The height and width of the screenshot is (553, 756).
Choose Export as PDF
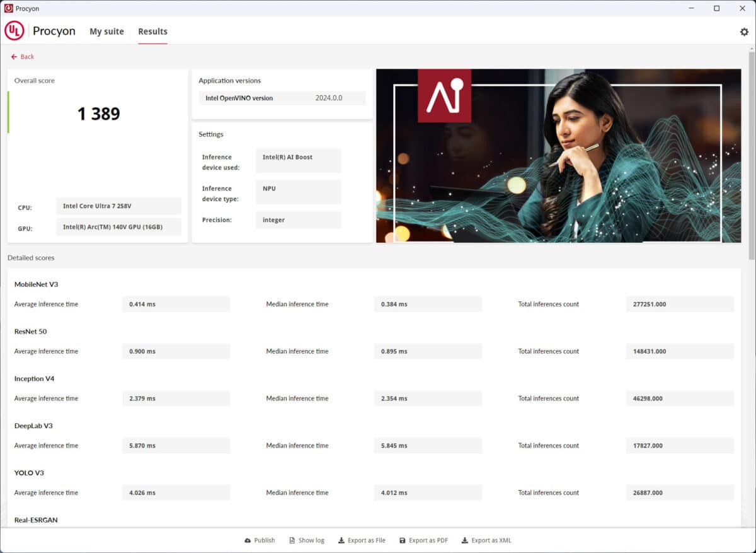(424, 540)
